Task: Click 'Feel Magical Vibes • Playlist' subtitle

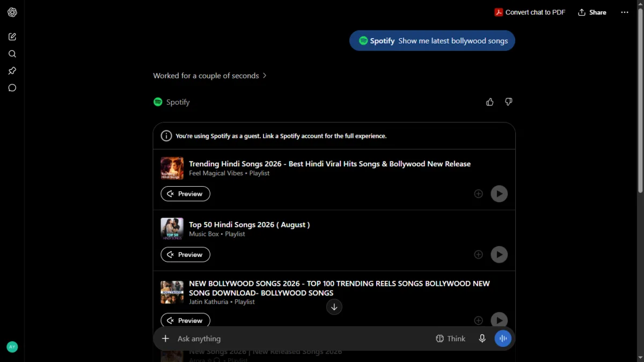Action: tap(229, 173)
